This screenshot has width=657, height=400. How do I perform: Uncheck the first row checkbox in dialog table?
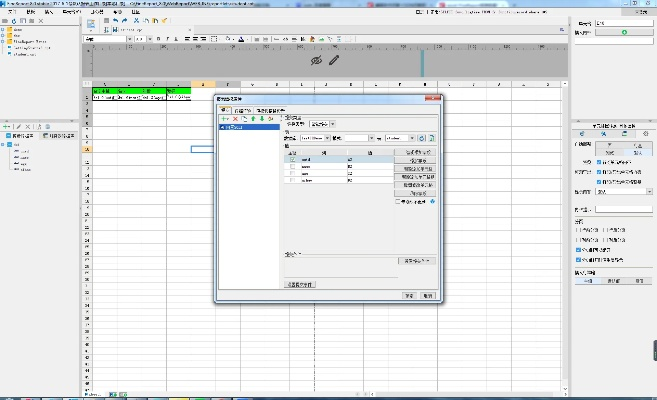tap(292, 160)
